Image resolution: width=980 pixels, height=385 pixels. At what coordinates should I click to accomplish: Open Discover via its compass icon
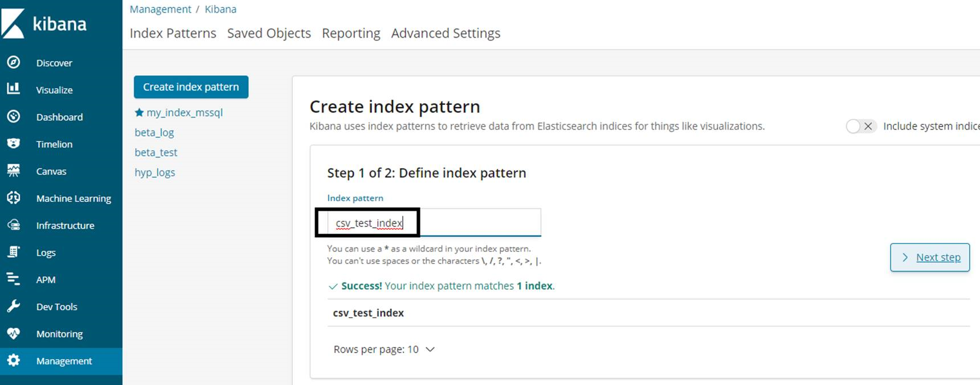coord(14,62)
